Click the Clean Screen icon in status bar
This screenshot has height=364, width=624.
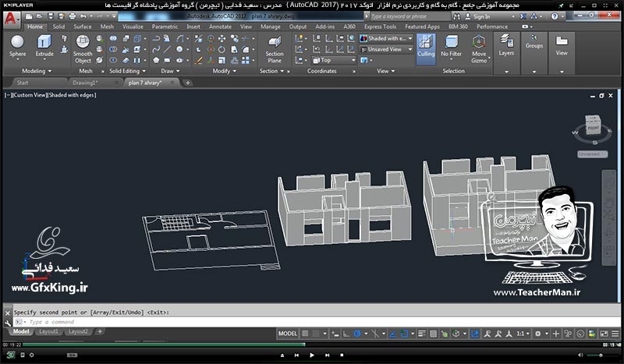click(x=604, y=334)
